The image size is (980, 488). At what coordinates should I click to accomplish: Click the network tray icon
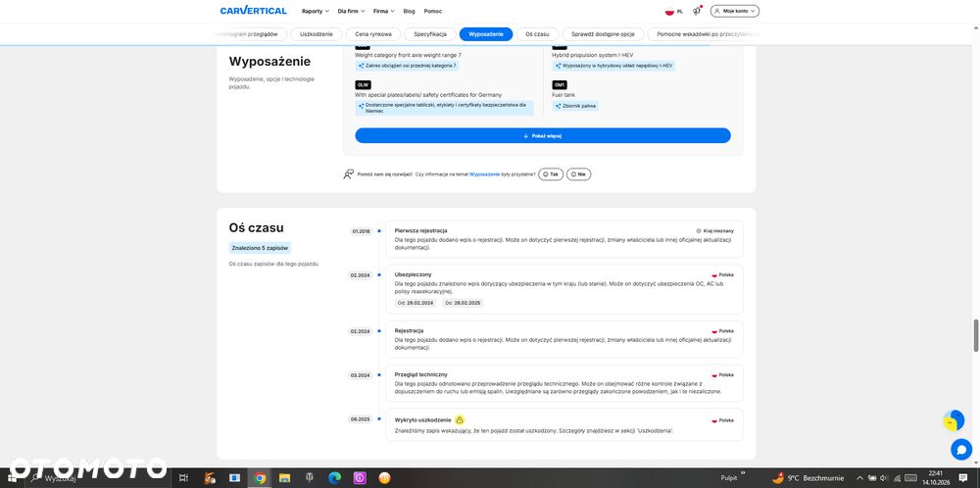pos(897,478)
